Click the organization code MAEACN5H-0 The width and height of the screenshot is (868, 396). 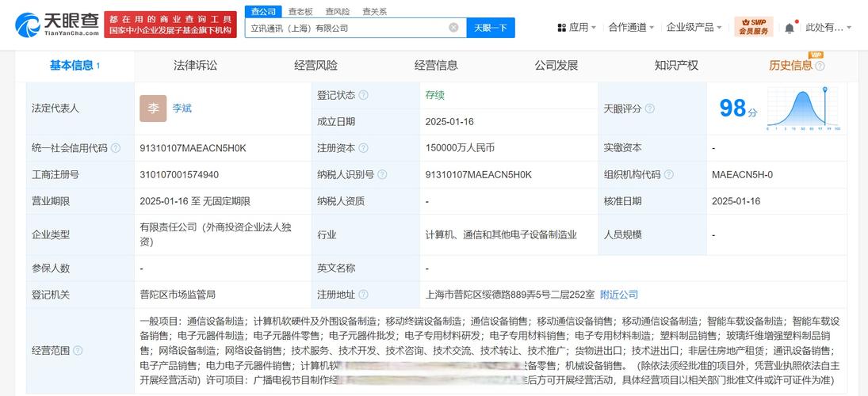tap(742, 175)
